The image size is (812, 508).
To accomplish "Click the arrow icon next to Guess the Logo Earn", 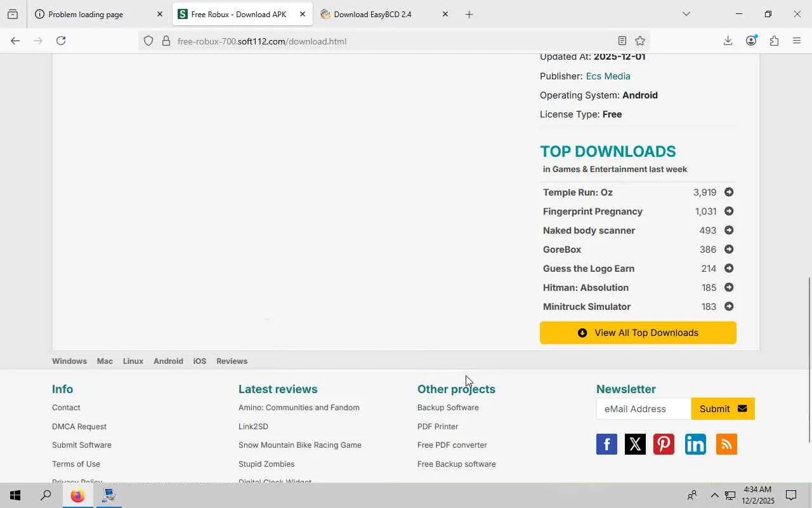I will coord(729,269).
